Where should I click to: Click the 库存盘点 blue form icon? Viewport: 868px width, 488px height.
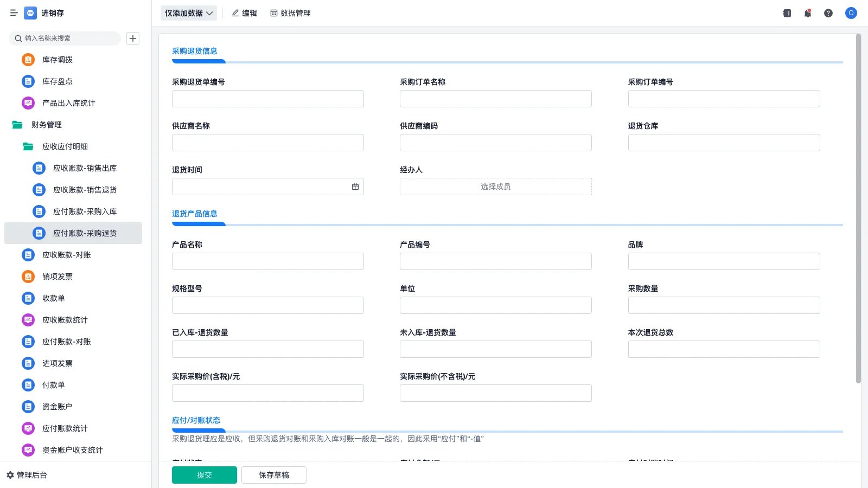tap(28, 81)
